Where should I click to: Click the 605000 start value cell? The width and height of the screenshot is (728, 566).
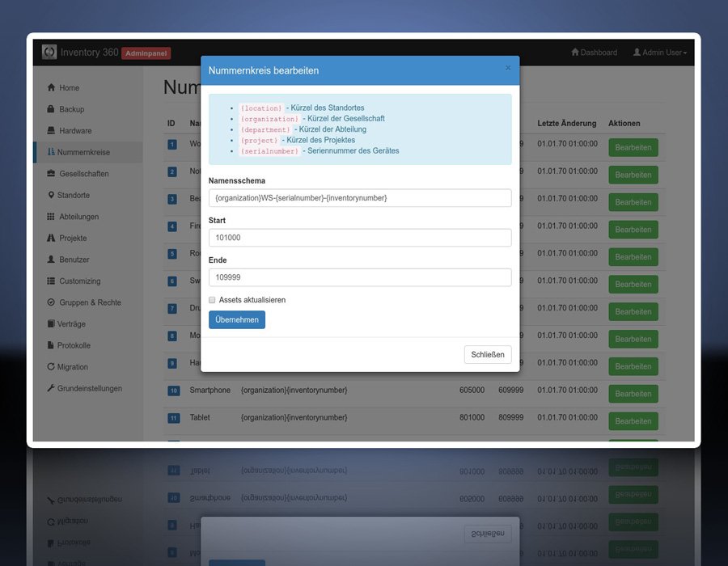(x=472, y=391)
